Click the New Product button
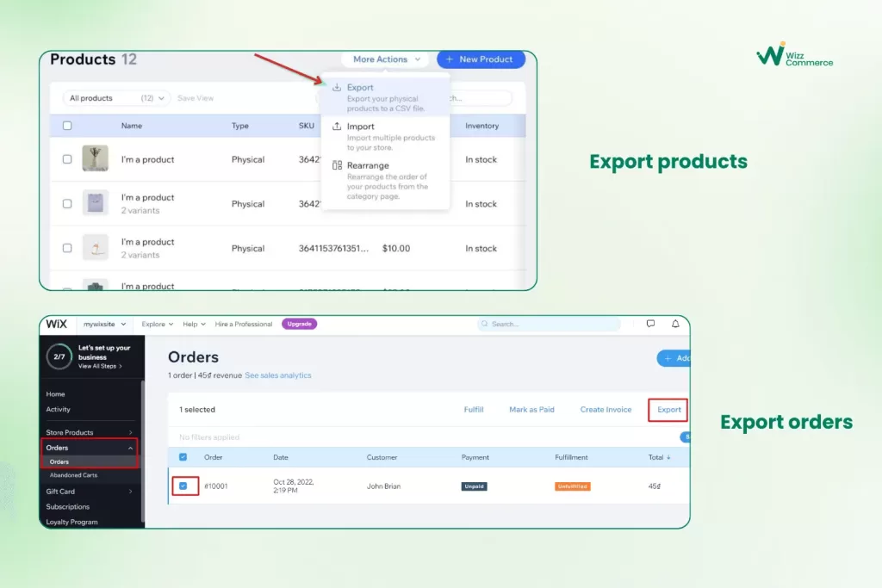Screen dimensions: 882x588 481,59
